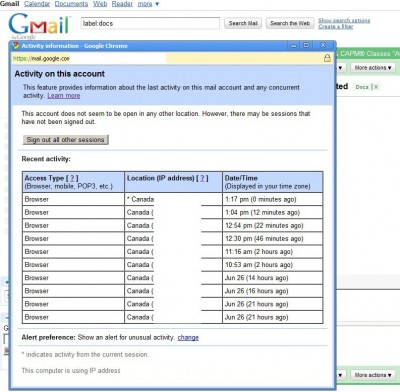
Task: Open the Learn more link
Action: [x=64, y=96]
